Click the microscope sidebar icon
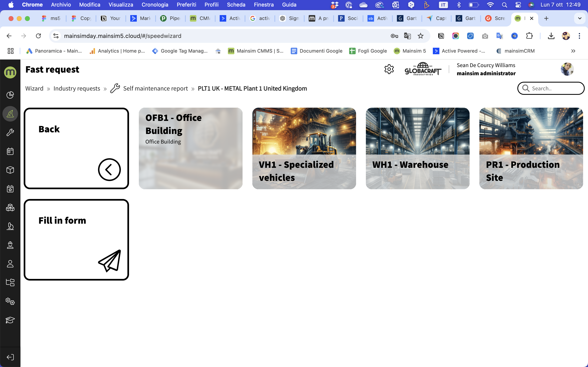Viewport: 588px width, 367px height. [10, 227]
